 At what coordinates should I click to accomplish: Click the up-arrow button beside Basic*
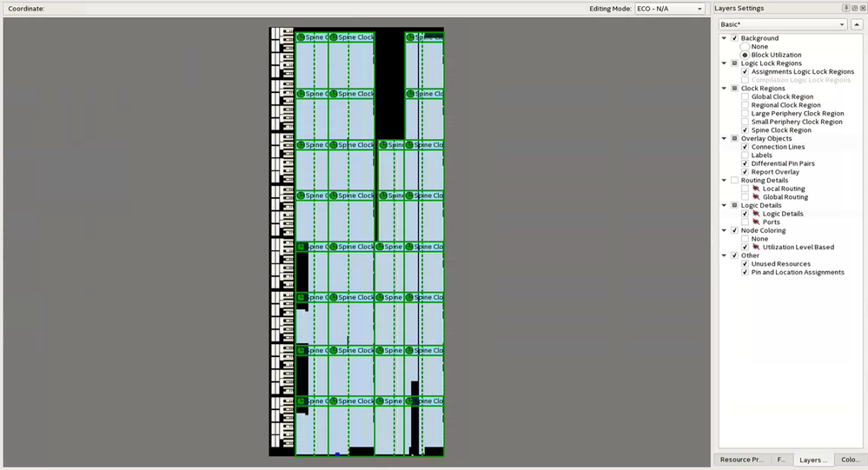click(x=857, y=24)
